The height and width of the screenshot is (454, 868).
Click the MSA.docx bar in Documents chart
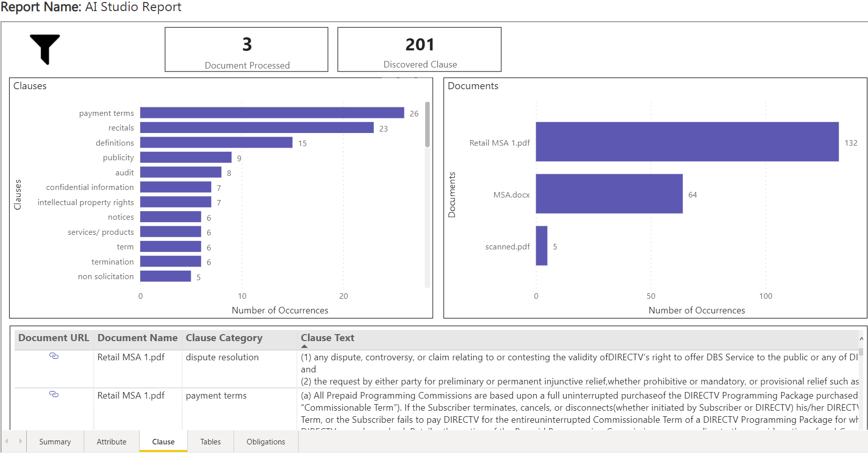tap(609, 194)
